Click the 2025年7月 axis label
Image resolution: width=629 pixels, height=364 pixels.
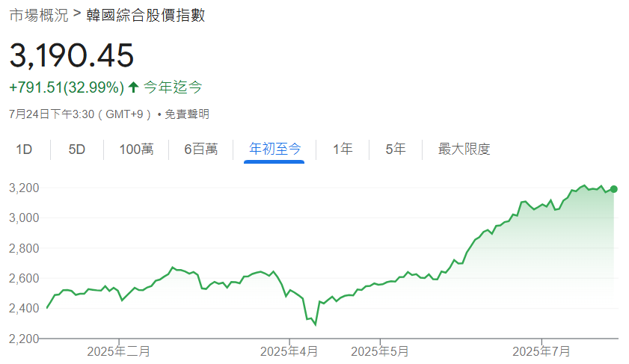(541, 351)
